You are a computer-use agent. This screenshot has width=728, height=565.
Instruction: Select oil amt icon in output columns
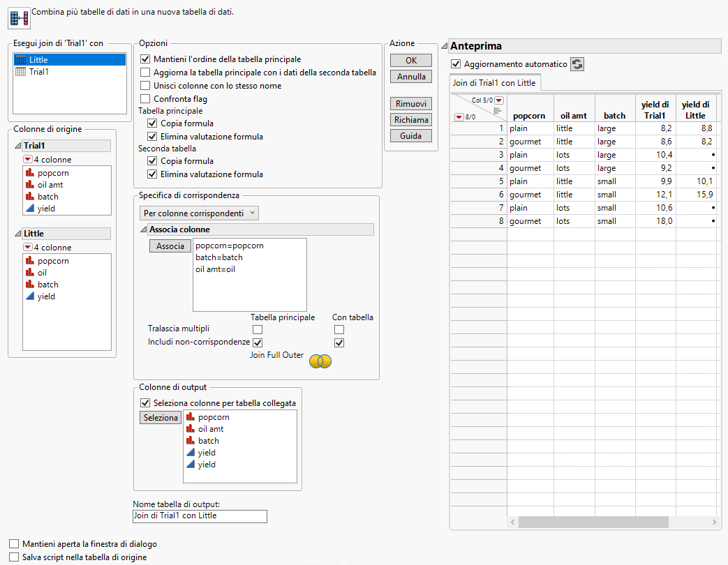pos(190,429)
